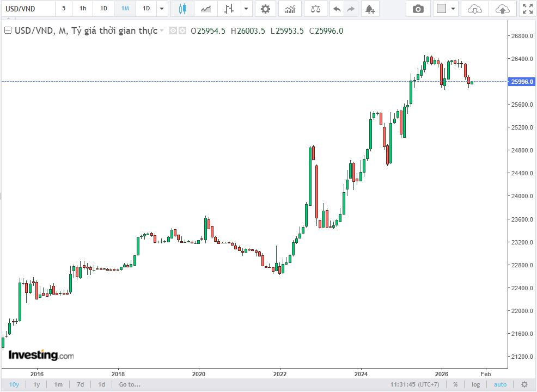Click the 24000.0 price axis label
This screenshot has height=392, width=537.
(x=522, y=196)
